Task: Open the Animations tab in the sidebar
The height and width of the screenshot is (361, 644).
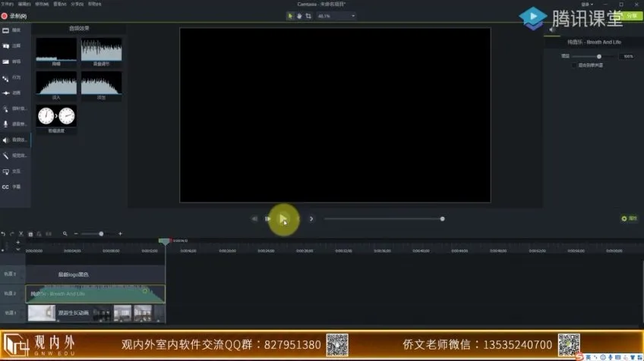Action: tap(11, 93)
